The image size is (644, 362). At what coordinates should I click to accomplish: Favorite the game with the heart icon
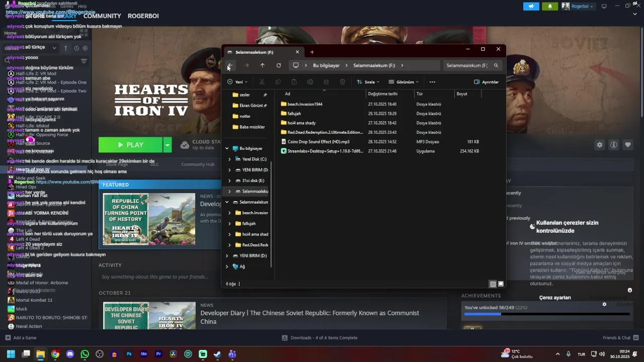[x=628, y=145]
